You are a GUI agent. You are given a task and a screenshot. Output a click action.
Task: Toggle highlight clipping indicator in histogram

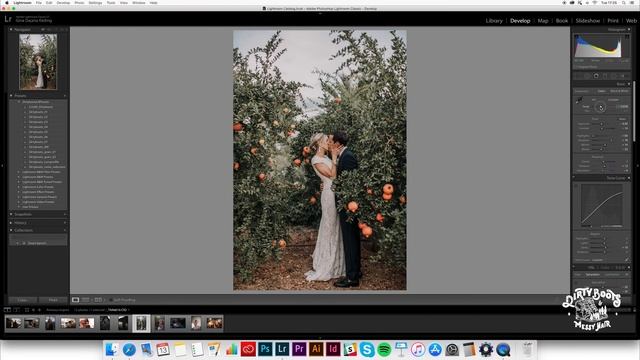[627, 37]
